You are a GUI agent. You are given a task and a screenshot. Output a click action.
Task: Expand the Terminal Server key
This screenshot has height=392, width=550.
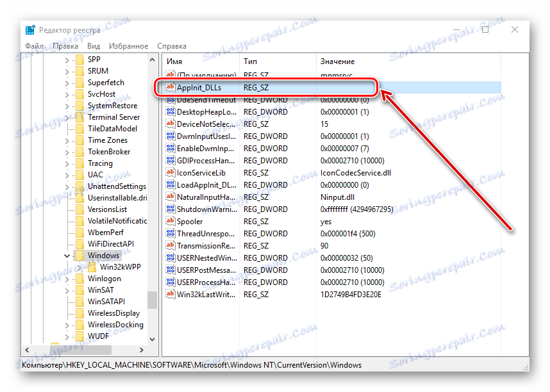[67, 117]
